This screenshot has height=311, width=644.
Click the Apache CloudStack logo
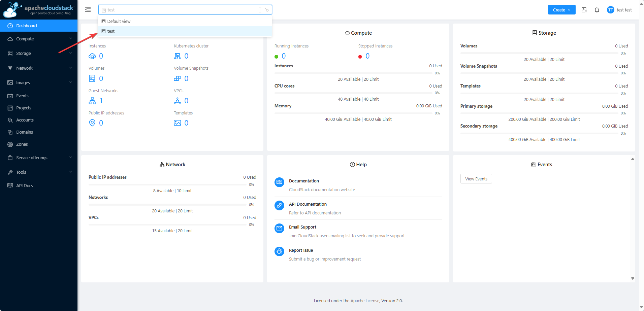[38, 10]
